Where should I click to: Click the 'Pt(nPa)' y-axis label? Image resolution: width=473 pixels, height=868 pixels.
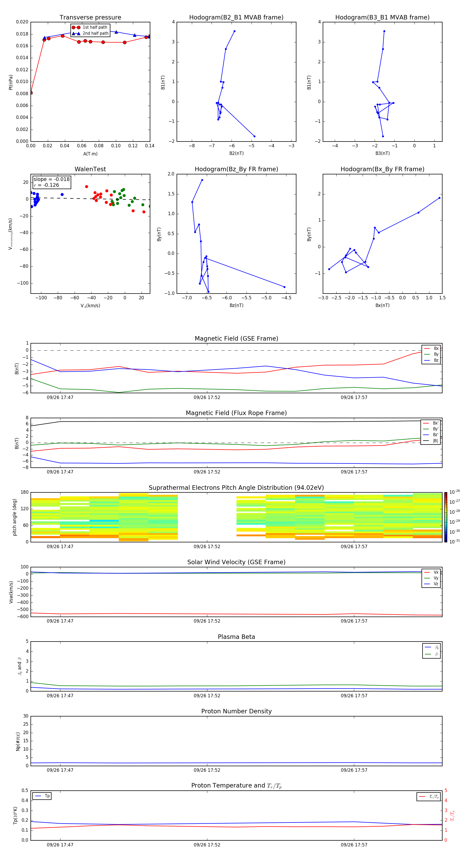tap(11, 82)
